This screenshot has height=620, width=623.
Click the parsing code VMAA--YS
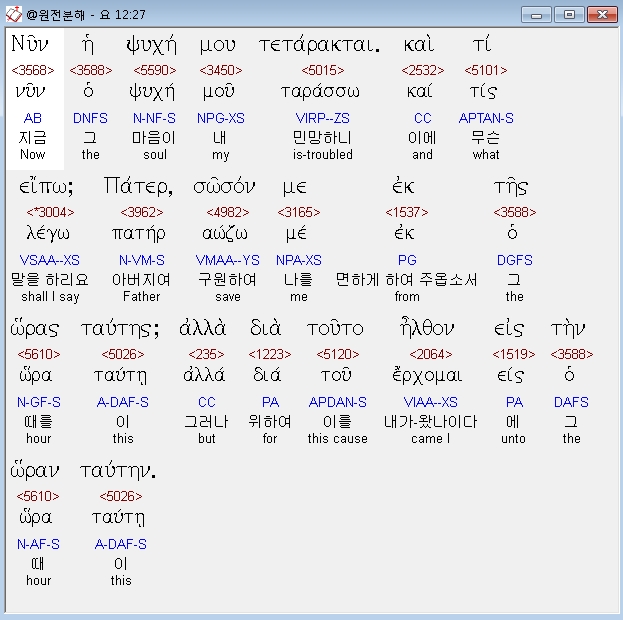[228, 260]
